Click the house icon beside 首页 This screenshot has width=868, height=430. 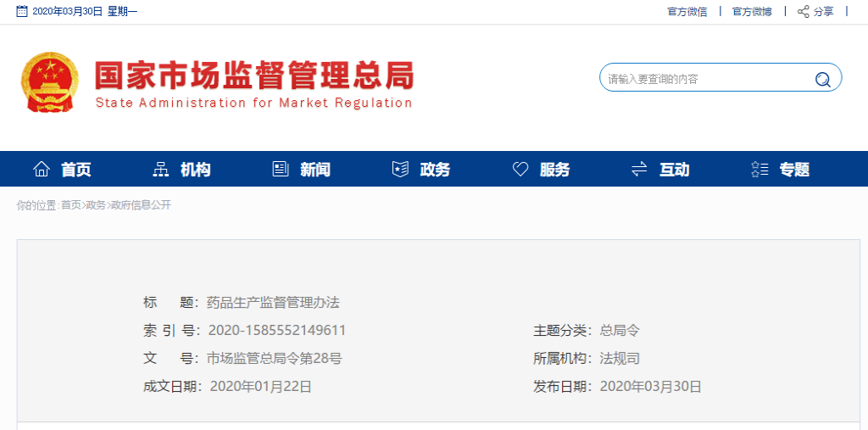click(x=42, y=169)
